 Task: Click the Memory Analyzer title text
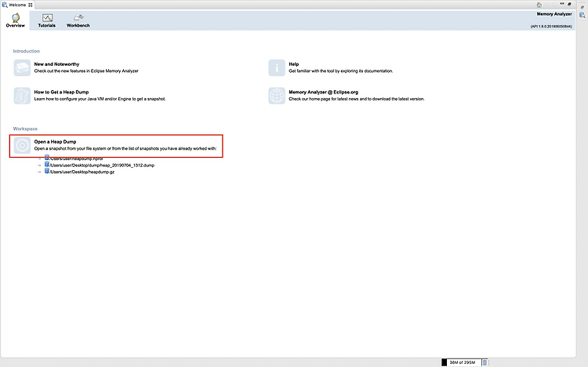pyautogui.click(x=554, y=14)
